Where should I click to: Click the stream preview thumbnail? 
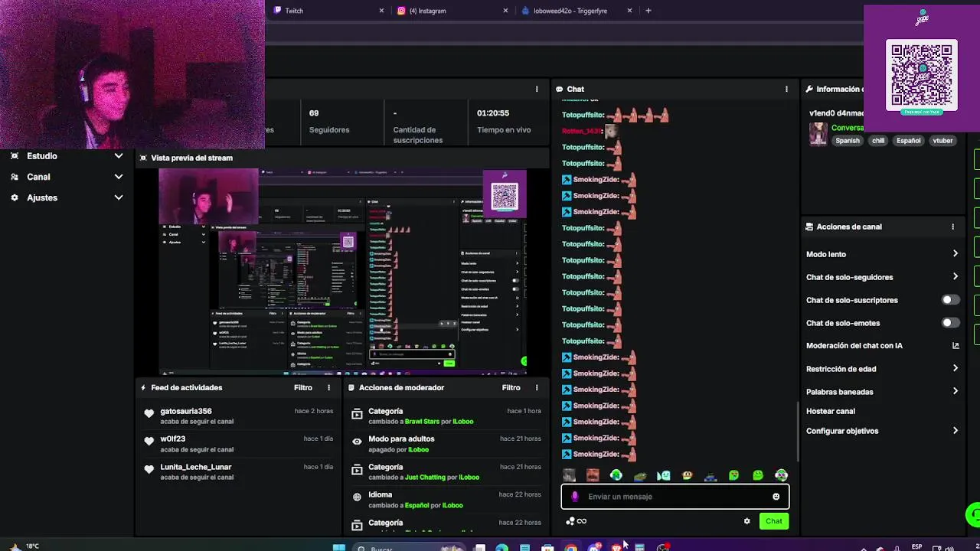tap(343, 272)
